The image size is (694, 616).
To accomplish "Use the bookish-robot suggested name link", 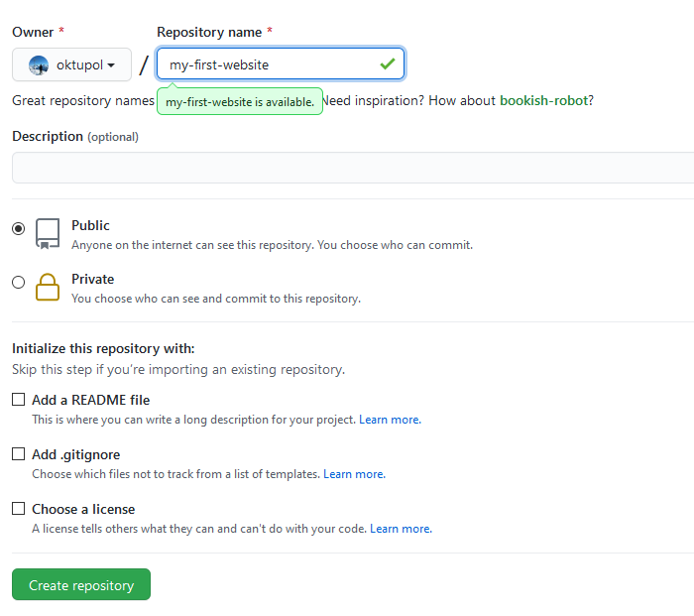I will click(543, 100).
